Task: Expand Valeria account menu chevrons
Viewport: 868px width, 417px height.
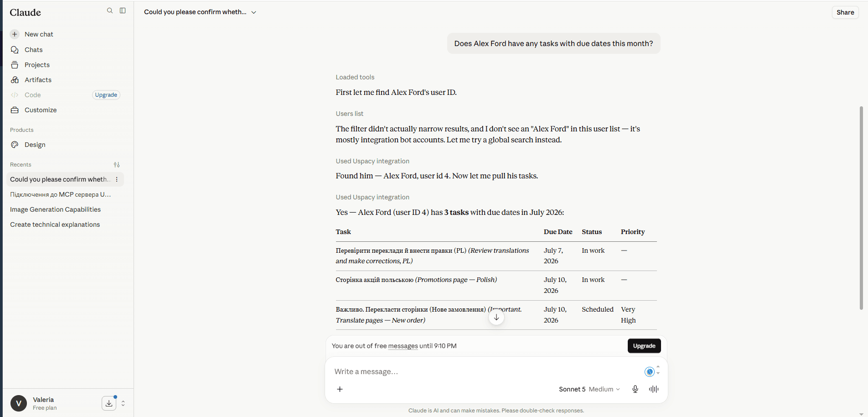Action: [x=123, y=403]
